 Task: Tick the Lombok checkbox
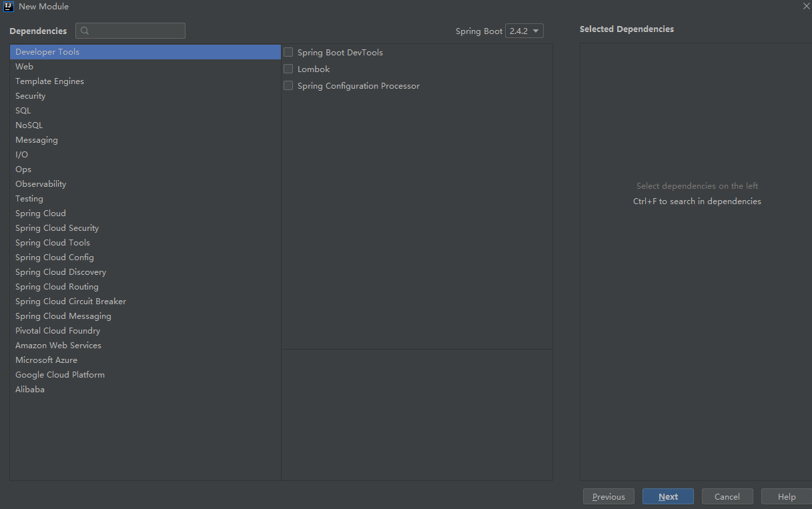coord(288,69)
